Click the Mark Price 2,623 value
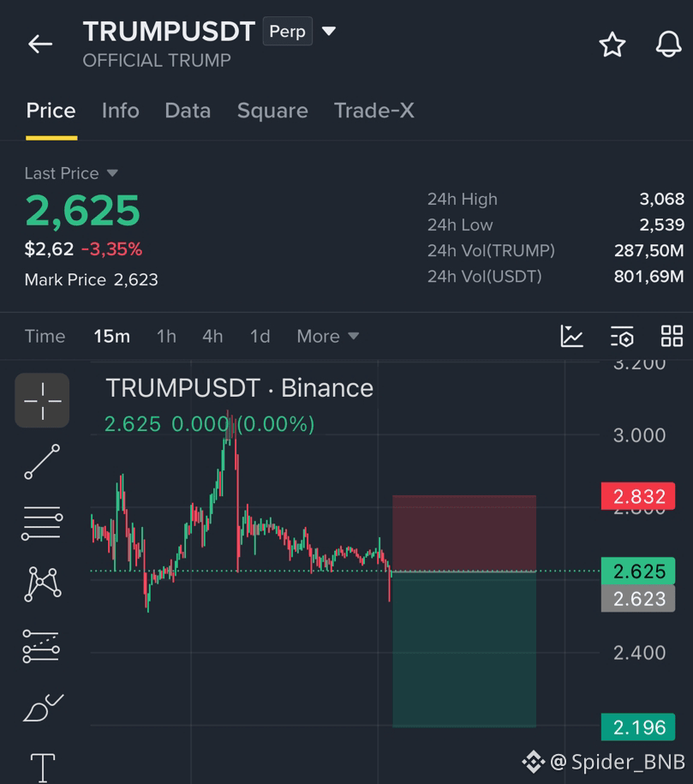 pos(136,279)
